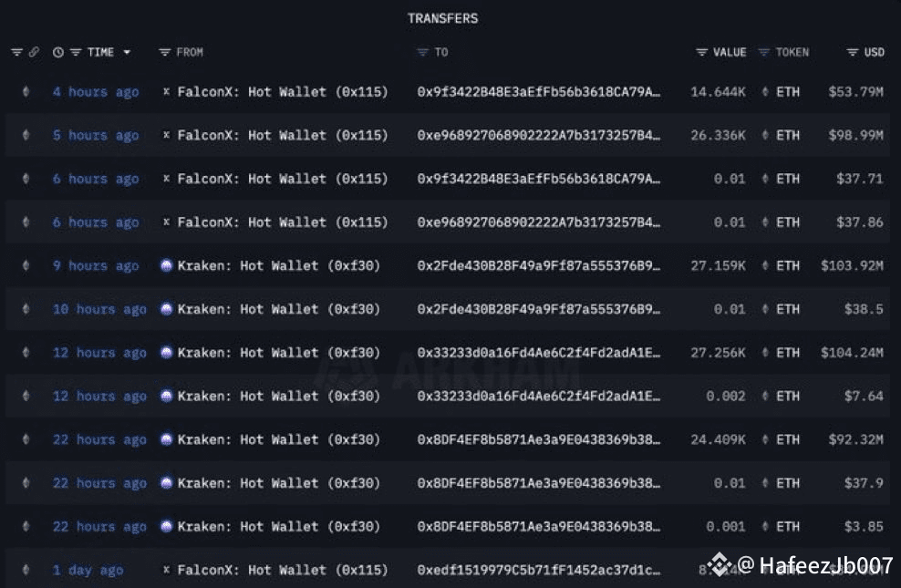Open the FROM column filter
This screenshot has width=901, height=588.
165,52
